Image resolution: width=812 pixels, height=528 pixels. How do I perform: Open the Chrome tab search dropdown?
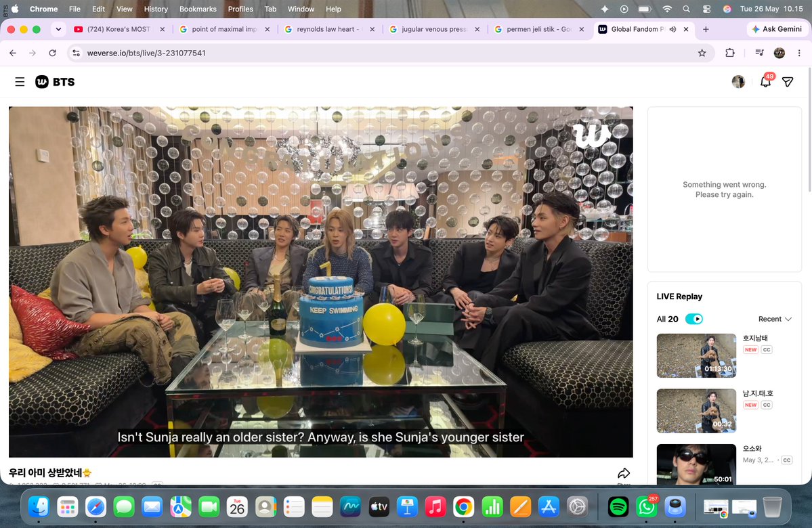[58, 30]
